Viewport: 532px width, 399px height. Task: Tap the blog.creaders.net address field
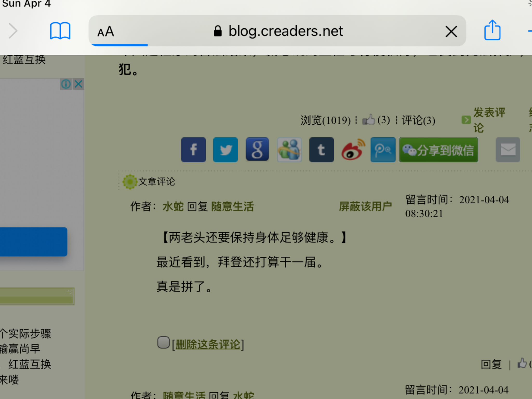(x=285, y=31)
